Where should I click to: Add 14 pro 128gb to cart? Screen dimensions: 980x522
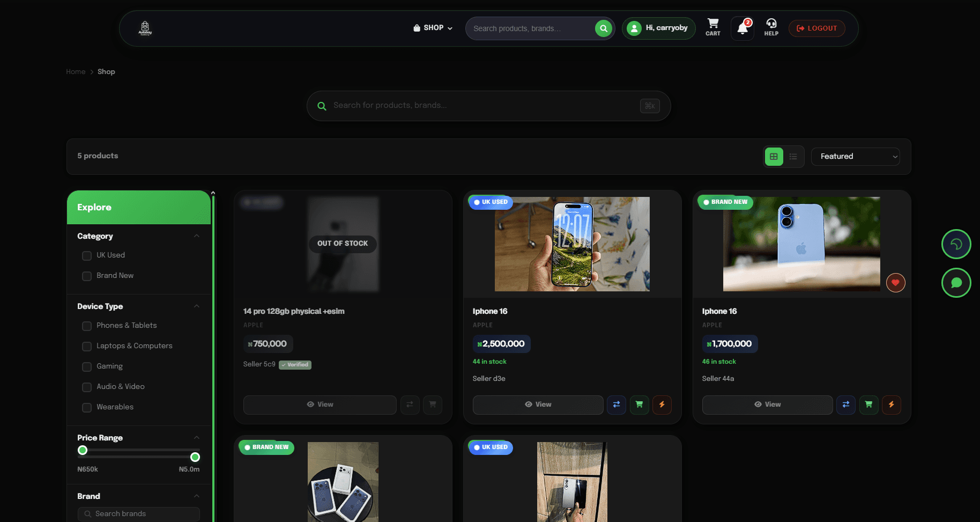[x=433, y=405]
